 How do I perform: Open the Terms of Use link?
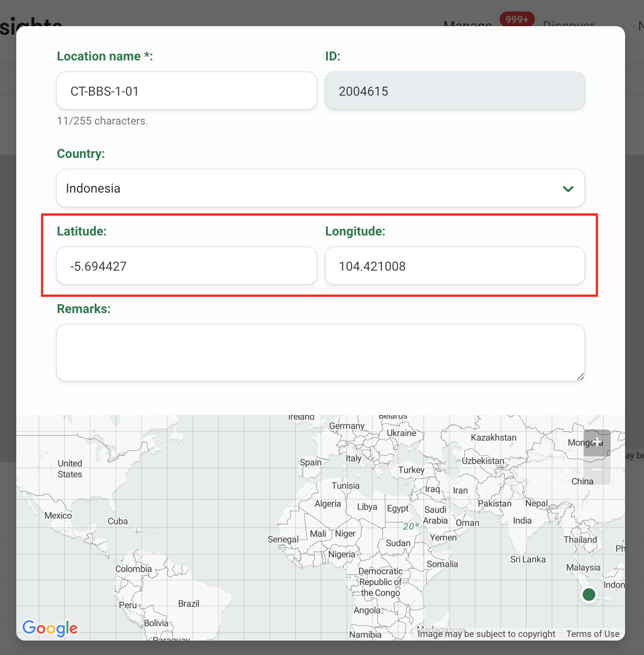point(593,634)
